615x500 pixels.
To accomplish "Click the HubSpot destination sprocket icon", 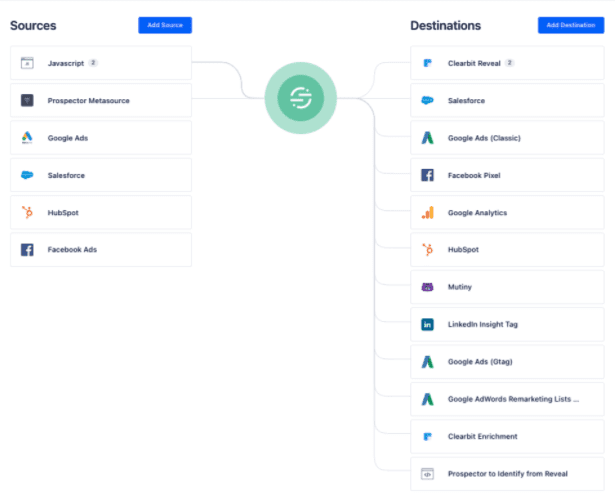I will pyautogui.click(x=428, y=249).
